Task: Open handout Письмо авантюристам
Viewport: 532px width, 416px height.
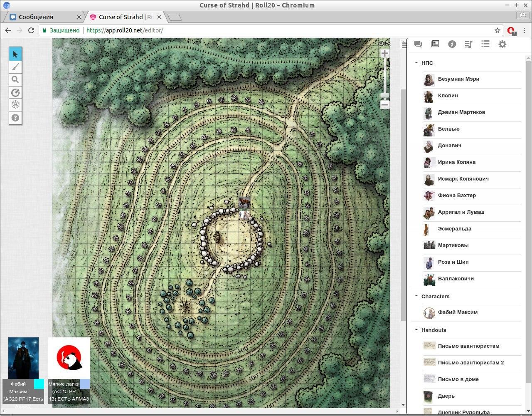Action: coord(468,346)
